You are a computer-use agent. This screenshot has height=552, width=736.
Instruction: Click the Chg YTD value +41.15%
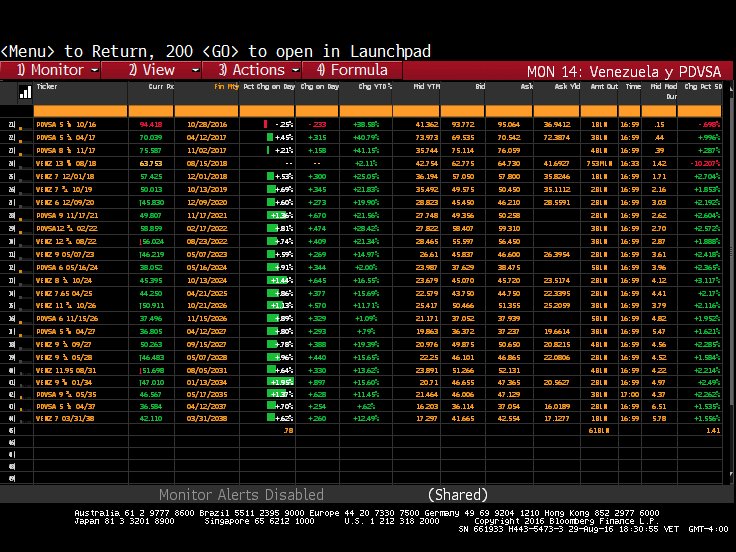(366, 151)
